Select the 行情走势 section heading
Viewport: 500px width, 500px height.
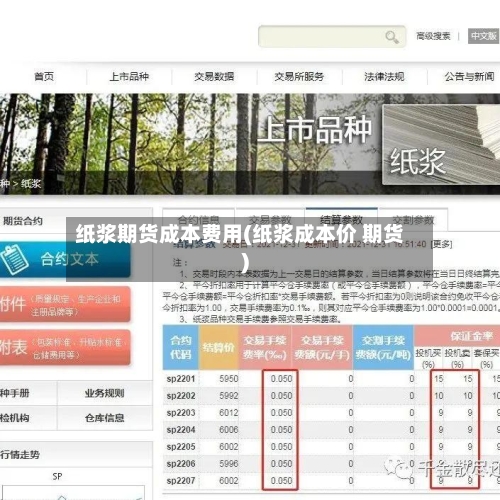(20, 455)
